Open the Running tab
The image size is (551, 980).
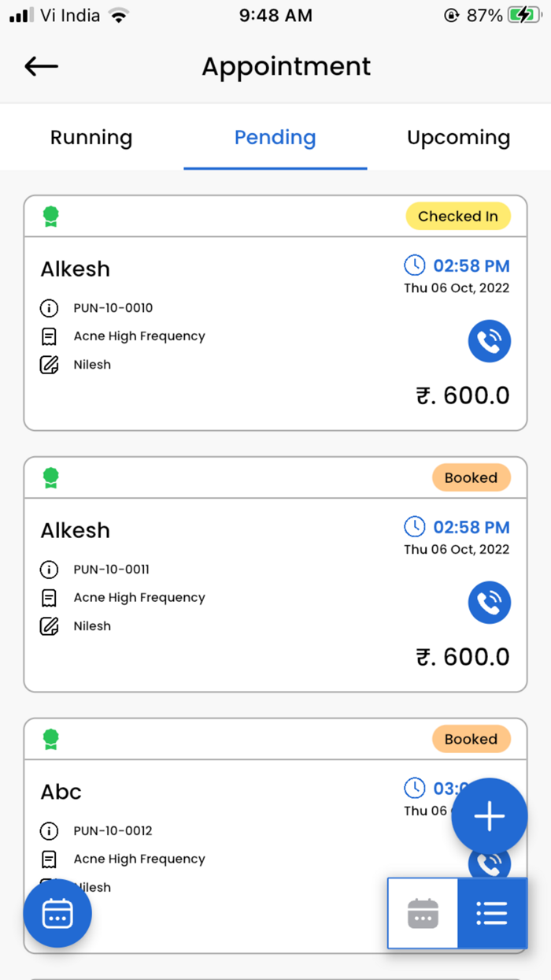[x=91, y=138]
